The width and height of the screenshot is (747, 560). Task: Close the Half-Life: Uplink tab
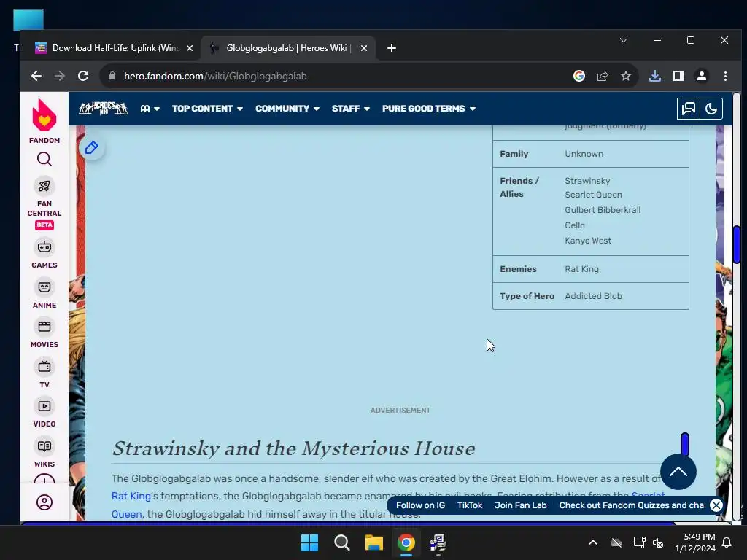tap(190, 48)
